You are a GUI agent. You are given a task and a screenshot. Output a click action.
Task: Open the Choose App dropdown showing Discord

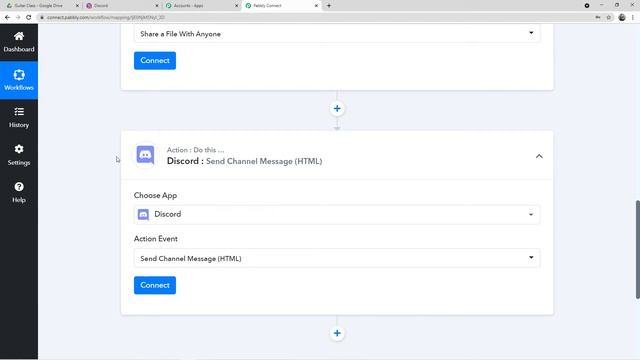coord(337,214)
